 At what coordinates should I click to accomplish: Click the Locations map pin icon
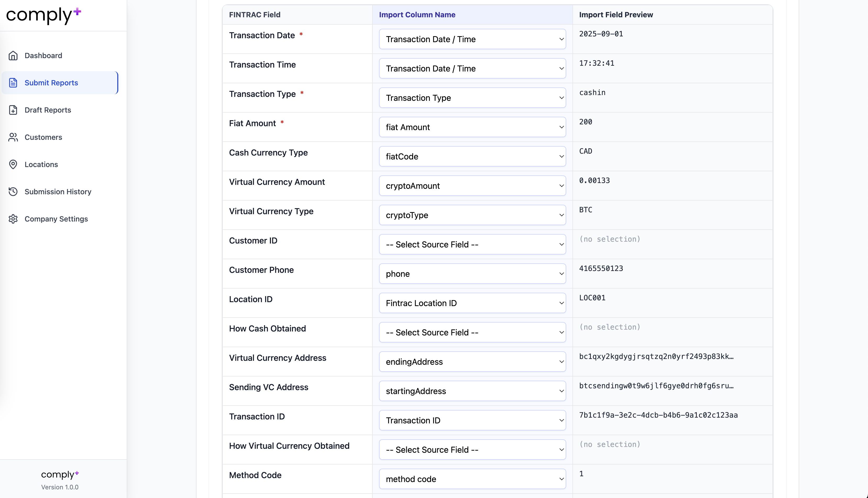click(13, 164)
